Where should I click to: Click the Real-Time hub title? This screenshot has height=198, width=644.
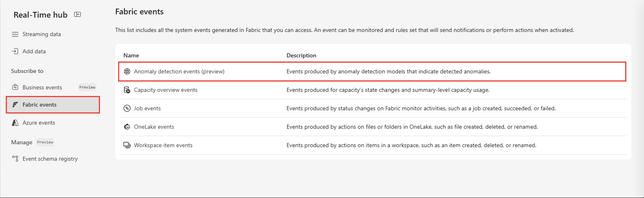click(41, 15)
